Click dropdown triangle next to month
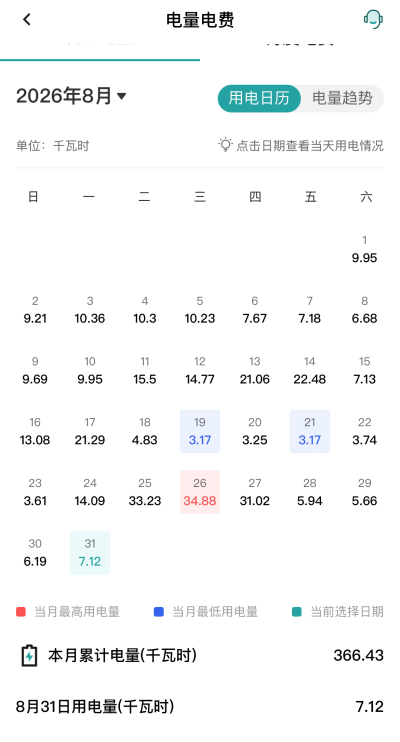Viewport: 400px width, 742px height. pyautogui.click(x=122, y=97)
